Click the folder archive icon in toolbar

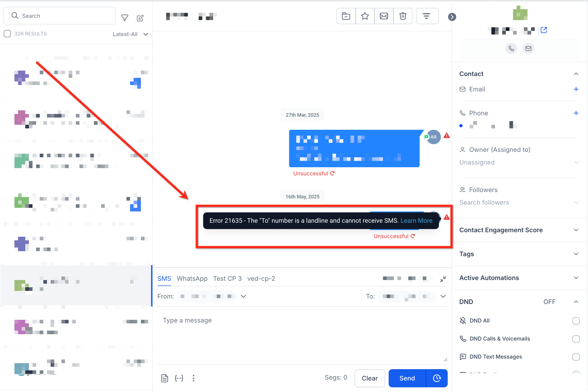click(346, 16)
